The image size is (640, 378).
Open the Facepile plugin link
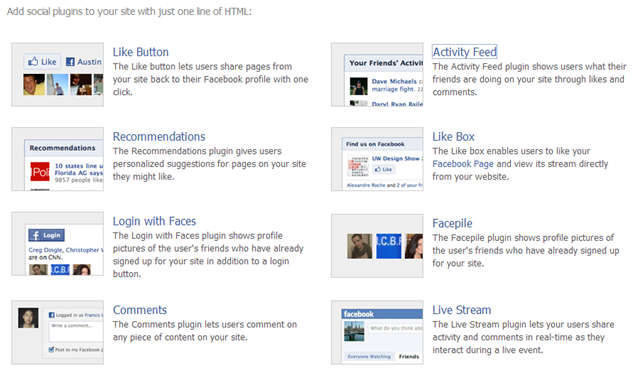pyautogui.click(x=452, y=223)
